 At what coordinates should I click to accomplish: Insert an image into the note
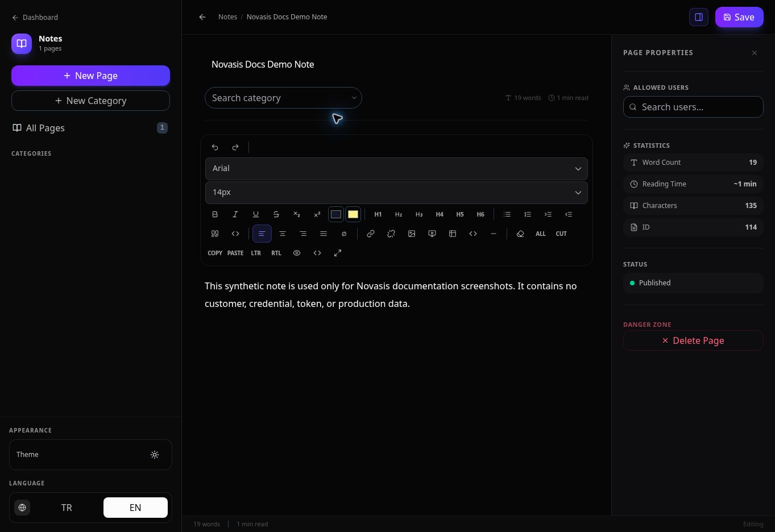tap(412, 234)
